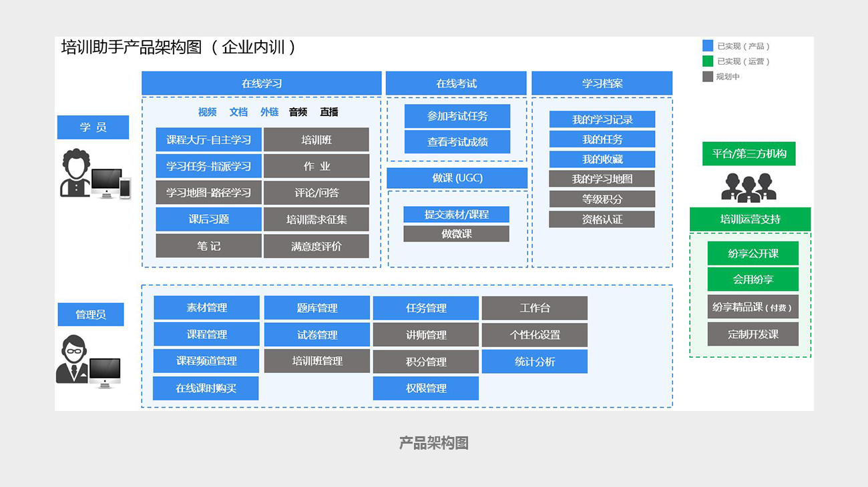Click the blue 已实现(产品) legend swatch
Image resolution: width=868 pixels, height=487 pixels.
tap(708, 46)
